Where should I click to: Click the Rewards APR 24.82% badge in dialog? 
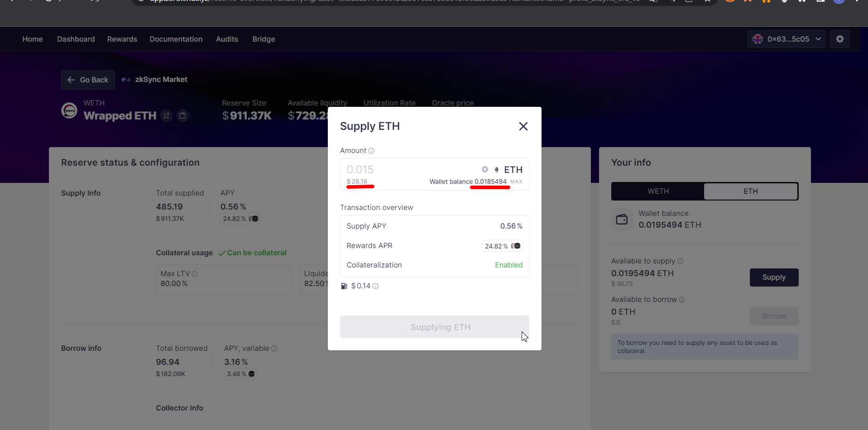[502, 246]
